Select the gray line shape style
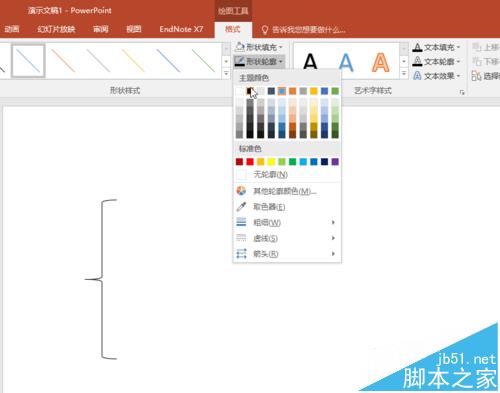This screenshot has width=500, height=393. pyautogui.click(x=98, y=61)
